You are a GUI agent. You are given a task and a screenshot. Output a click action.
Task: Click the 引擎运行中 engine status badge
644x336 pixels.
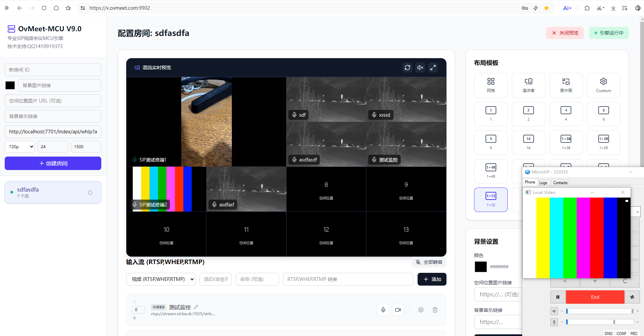609,33
